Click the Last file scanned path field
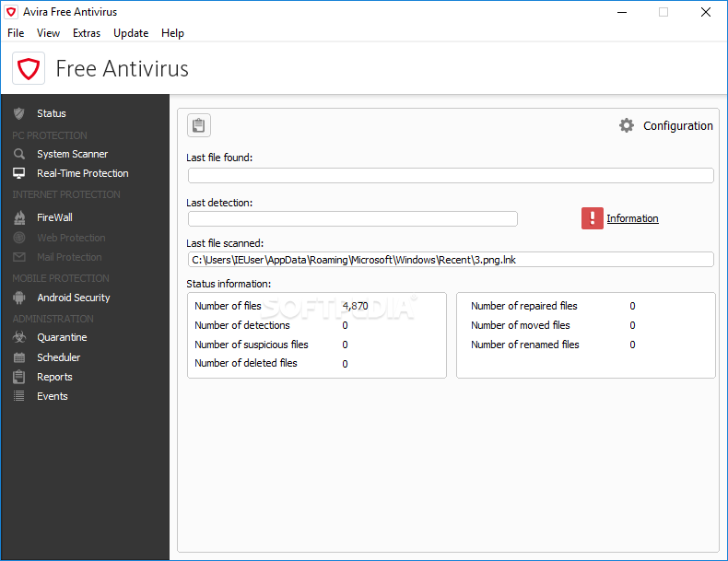 click(x=451, y=260)
